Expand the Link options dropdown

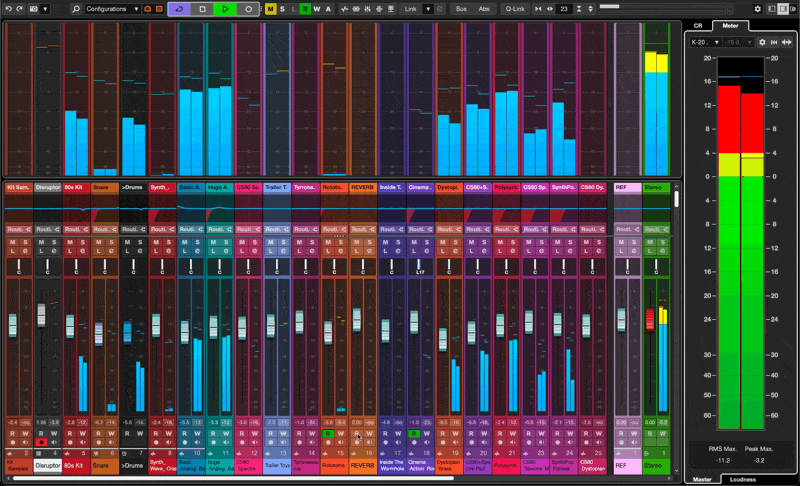(x=428, y=8)
